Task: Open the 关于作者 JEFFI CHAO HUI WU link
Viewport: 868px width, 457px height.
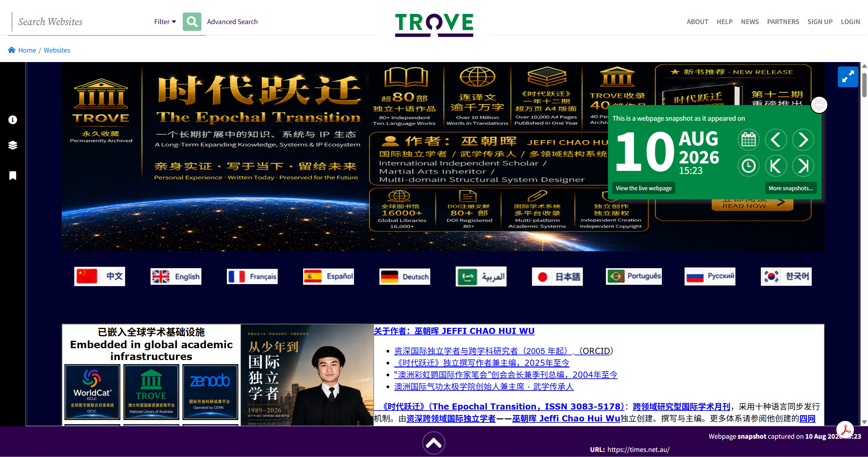Action: coord(454,331)
